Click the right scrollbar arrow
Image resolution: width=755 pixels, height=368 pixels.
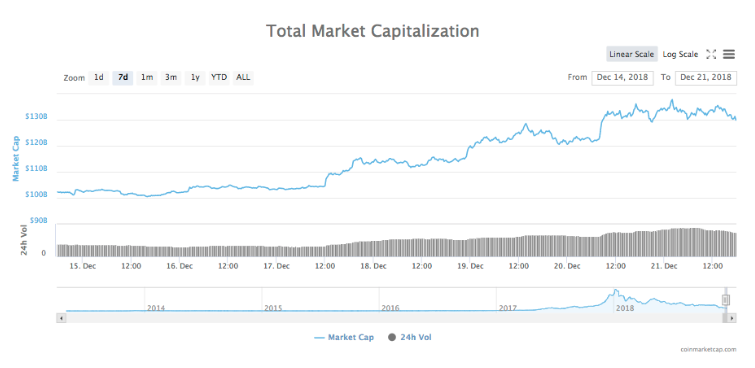[732, 318]
